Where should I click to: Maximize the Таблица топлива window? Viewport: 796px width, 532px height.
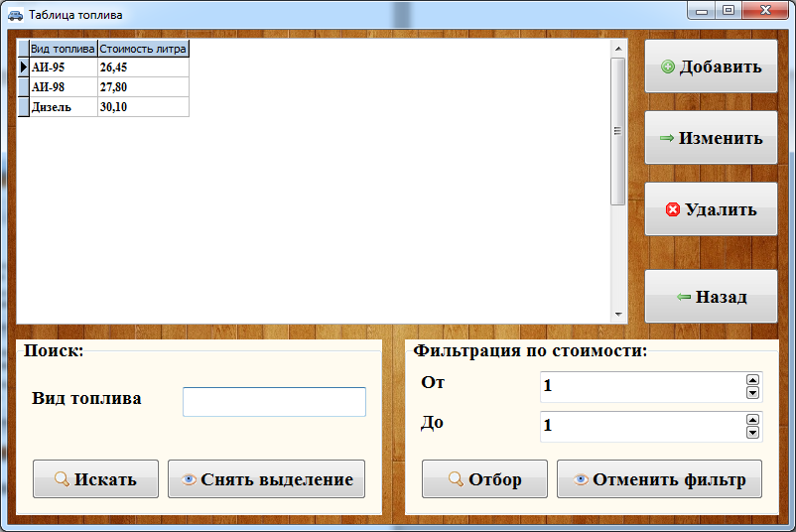pyautogui.click(x=729, y=11)
